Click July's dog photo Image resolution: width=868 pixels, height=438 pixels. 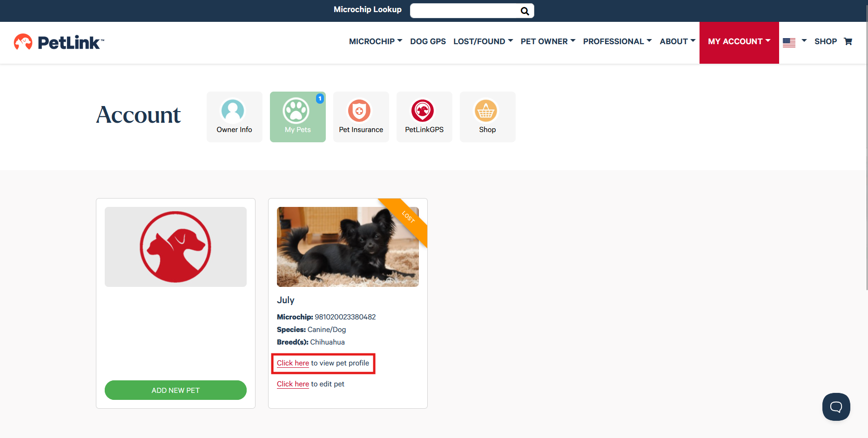tap(348, 247)
